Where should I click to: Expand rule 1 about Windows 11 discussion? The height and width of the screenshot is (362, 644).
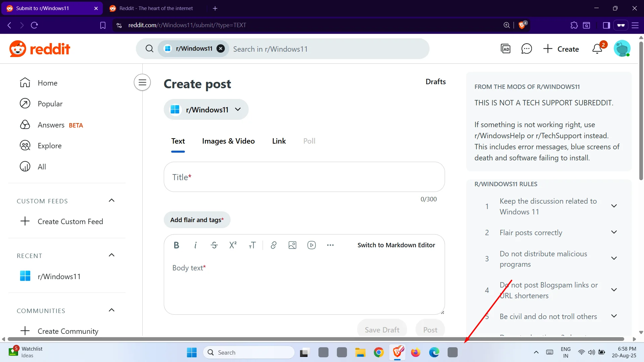point(614,206)
